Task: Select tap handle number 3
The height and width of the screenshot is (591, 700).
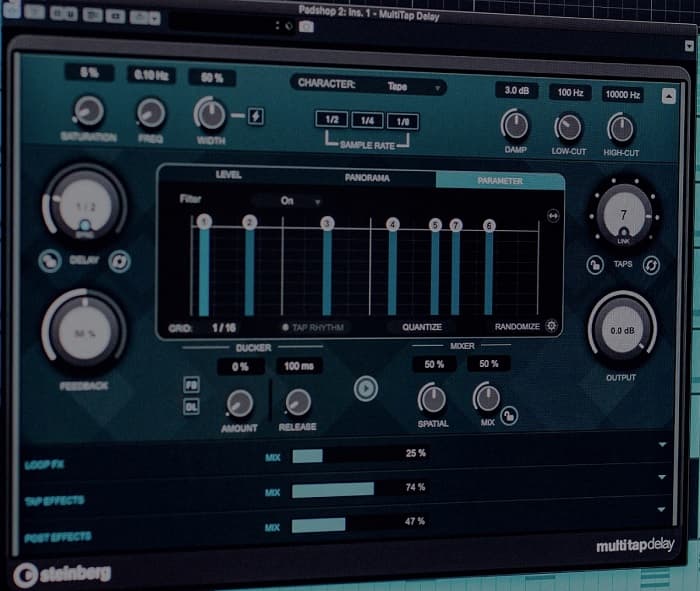Action: pos(327,223)
